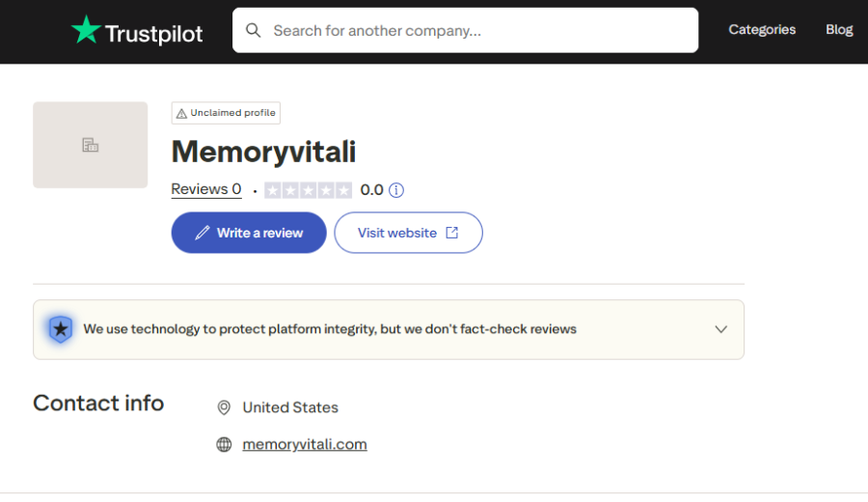Click the Unclaimed profile badge

coord(227,113)
